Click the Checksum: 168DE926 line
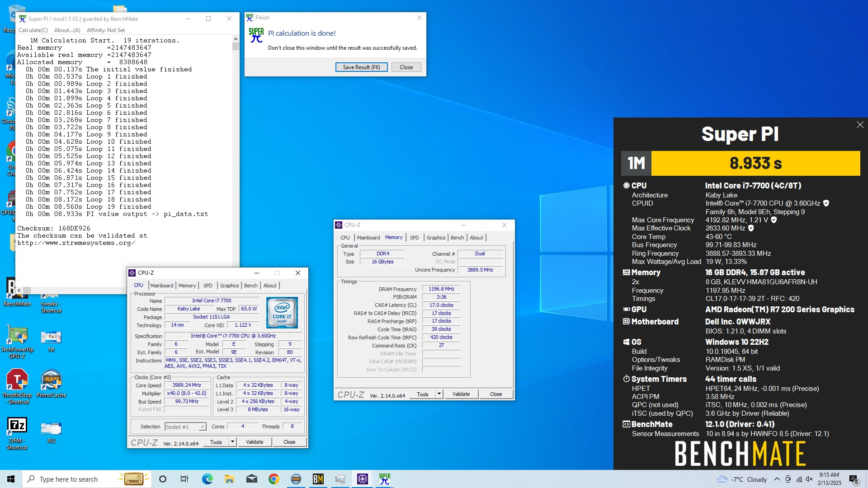 pyautogui.click(x=54, y=229)
